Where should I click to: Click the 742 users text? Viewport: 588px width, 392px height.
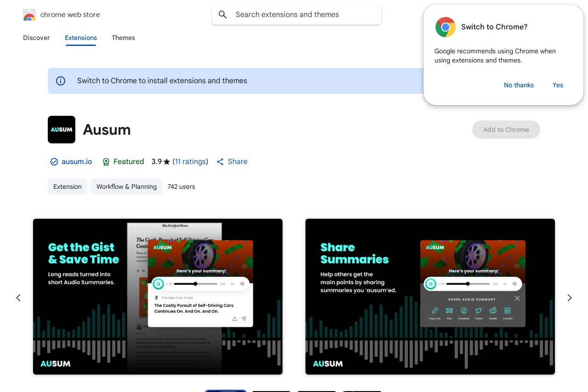181,187
